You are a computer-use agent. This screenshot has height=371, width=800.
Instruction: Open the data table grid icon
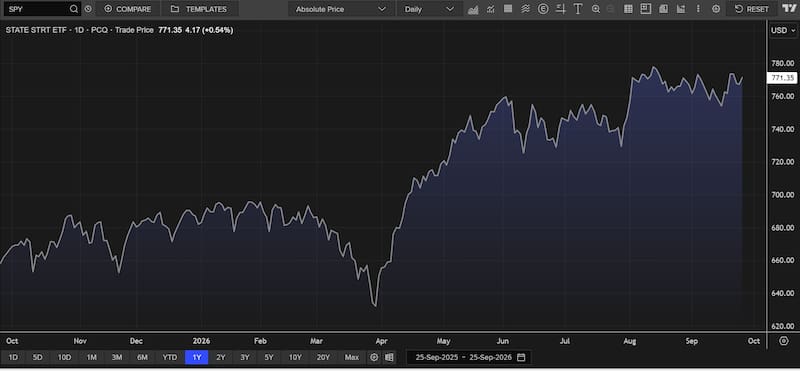tap(629, 9)
